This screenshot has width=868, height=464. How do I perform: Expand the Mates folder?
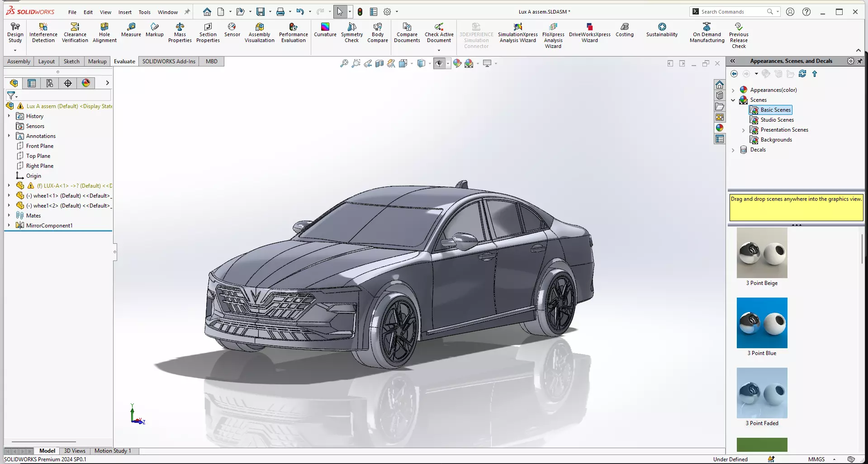9,215
